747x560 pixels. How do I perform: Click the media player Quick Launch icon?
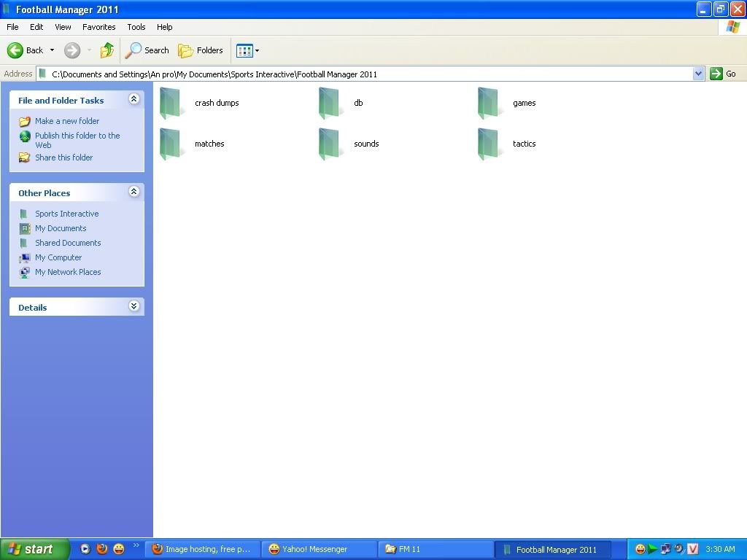click(85, 549)
